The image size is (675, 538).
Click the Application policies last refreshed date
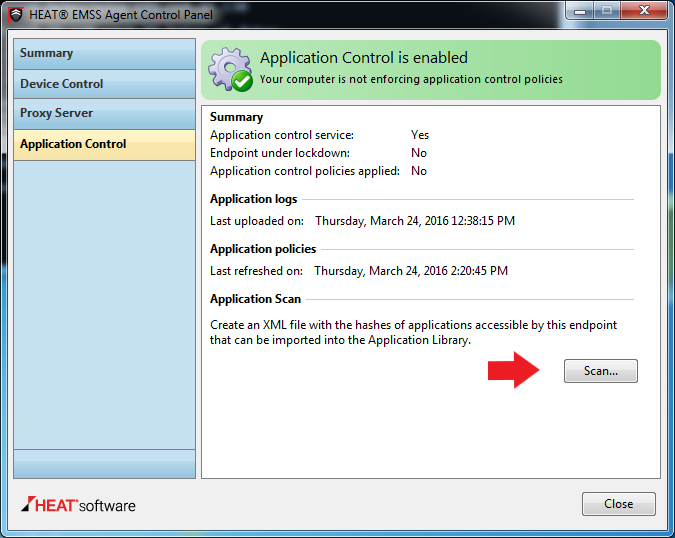[411, 271]
